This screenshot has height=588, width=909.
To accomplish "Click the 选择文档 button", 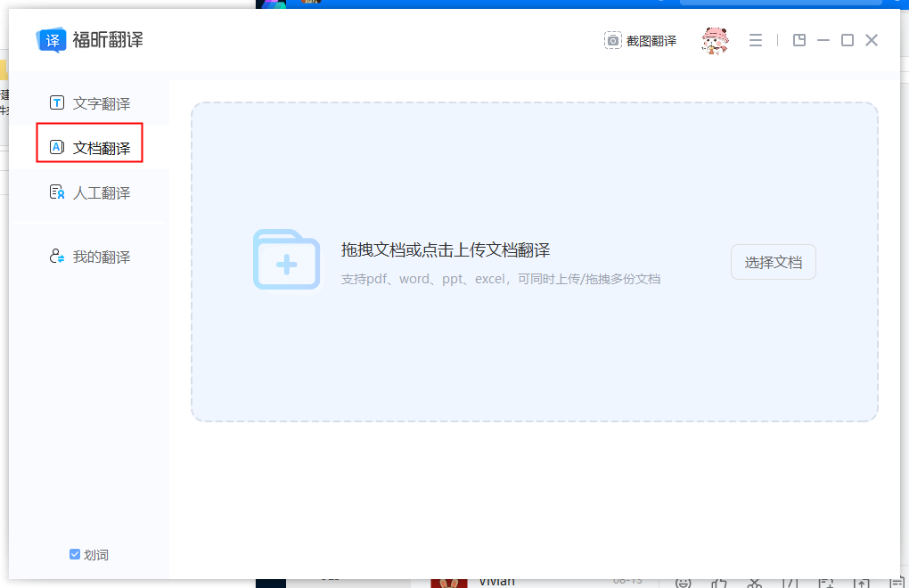I will click(x=773, y=261).
